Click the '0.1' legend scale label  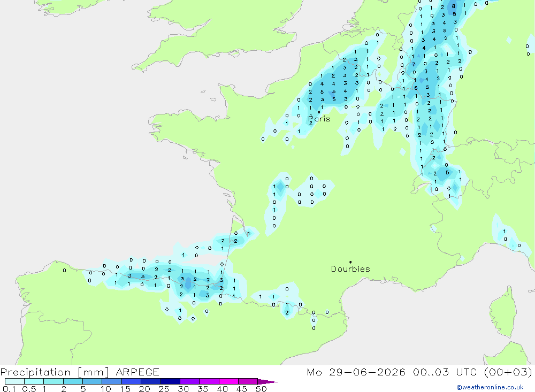pyautogui.click(x=9, y=389)
